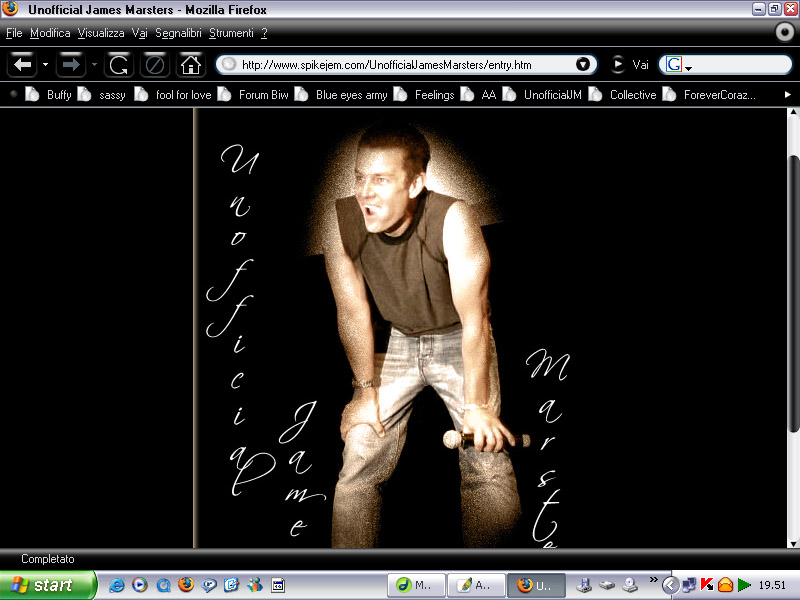
Task: Click the URL address field
Action: 406,65
